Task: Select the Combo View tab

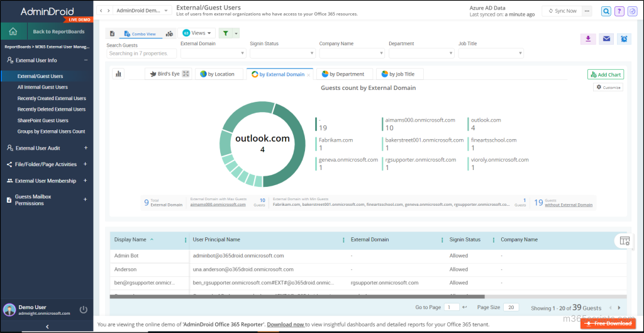Action: pos(140,34)
